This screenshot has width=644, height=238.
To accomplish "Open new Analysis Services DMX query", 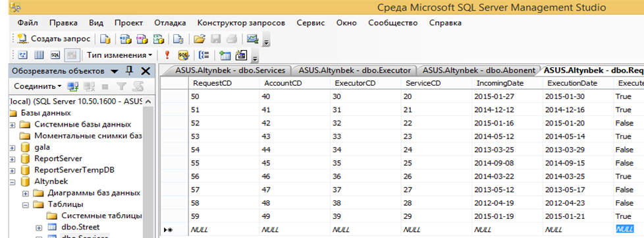I will 142,39.
